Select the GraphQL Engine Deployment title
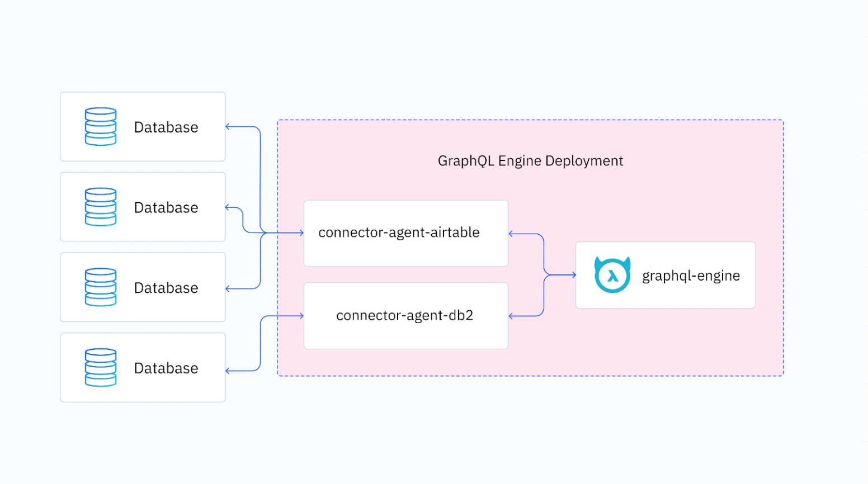 [x=530, y=160]
